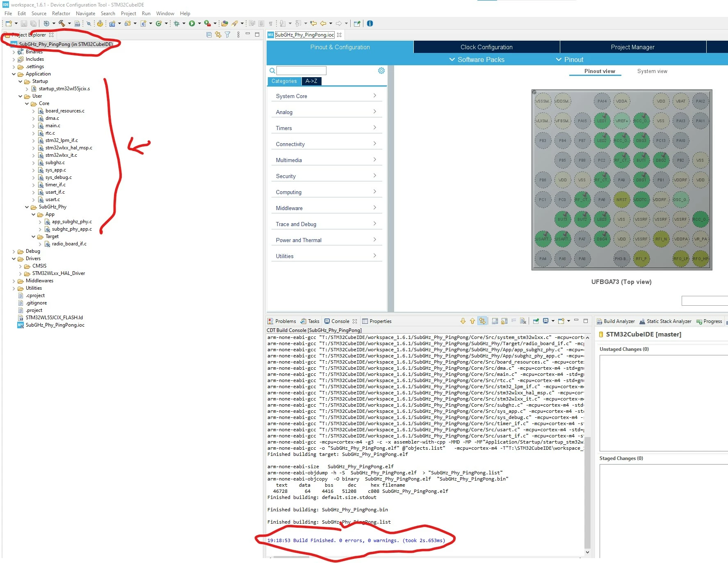Open the File menu
This screenshot has height=563, width=728.
(x=8, y=14)
